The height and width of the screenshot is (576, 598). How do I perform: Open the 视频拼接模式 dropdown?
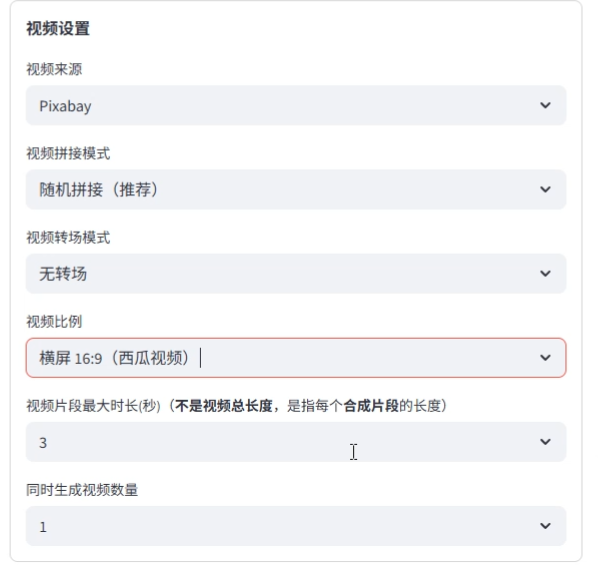point(296,190)
